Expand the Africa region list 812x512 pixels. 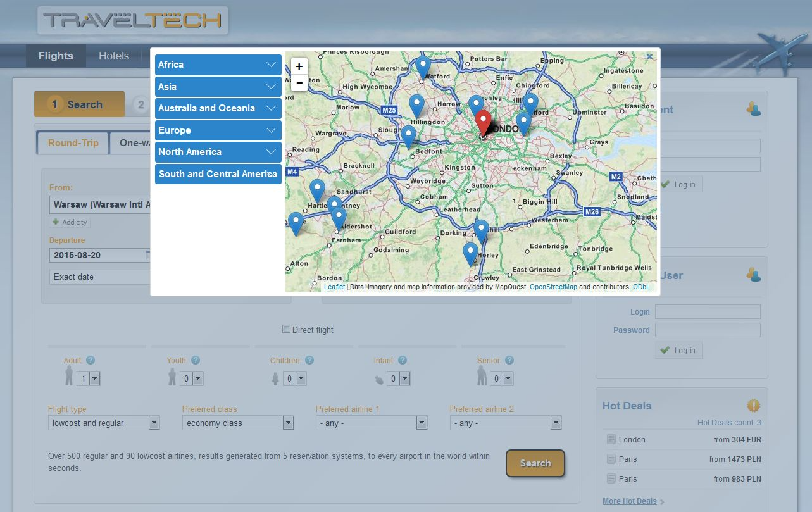click(x=218, y=65)
